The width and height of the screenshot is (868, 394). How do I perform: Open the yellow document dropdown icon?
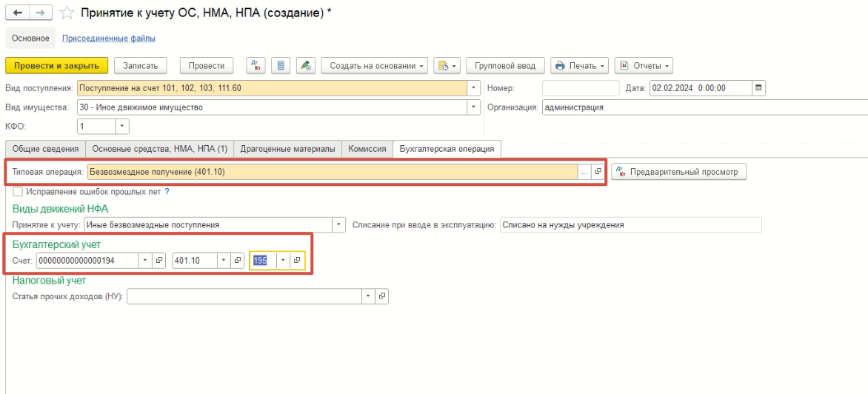(447, 65)
